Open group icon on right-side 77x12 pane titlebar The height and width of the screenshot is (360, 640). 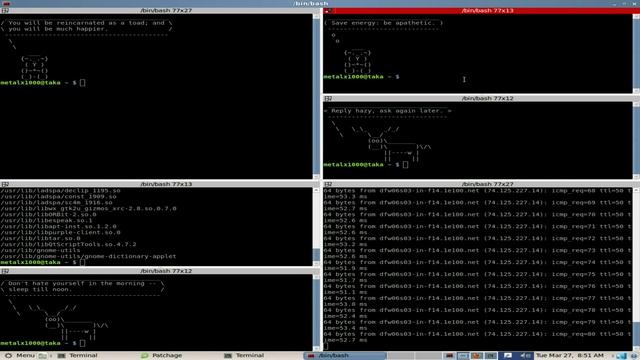pyautogui.click(x=328, y=98)
